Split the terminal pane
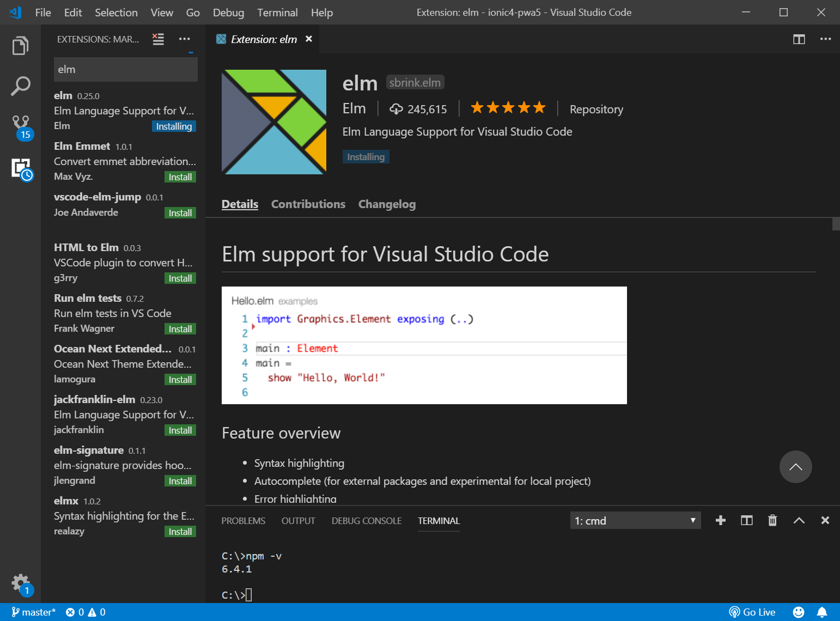This screenshot has width=840, height=621. click(746, 520)
